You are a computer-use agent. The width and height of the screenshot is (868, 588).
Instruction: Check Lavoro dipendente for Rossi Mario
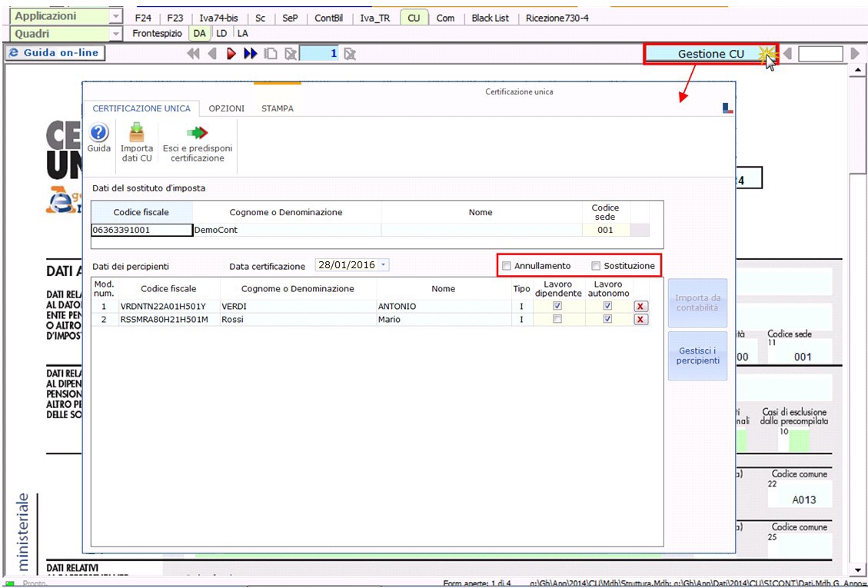pyautogui.click(x=557, y=319)
